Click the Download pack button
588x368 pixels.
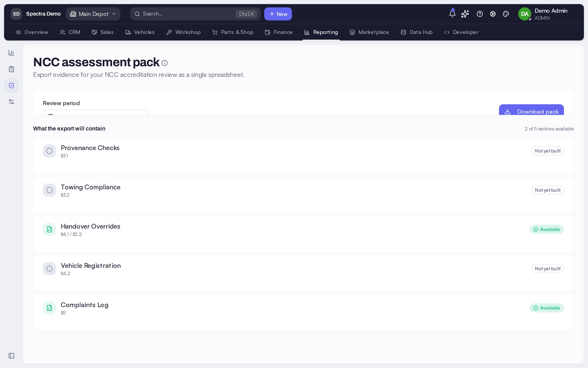pos(531,110)
